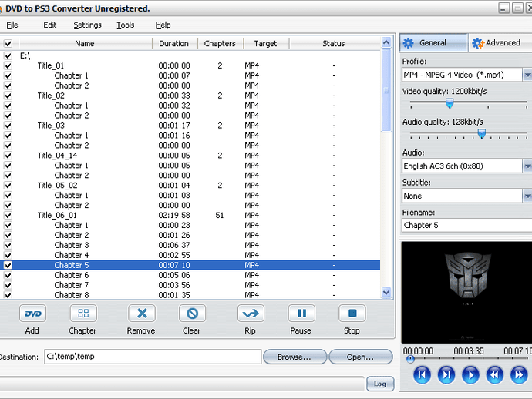Sort list by Duration column header

174,43
